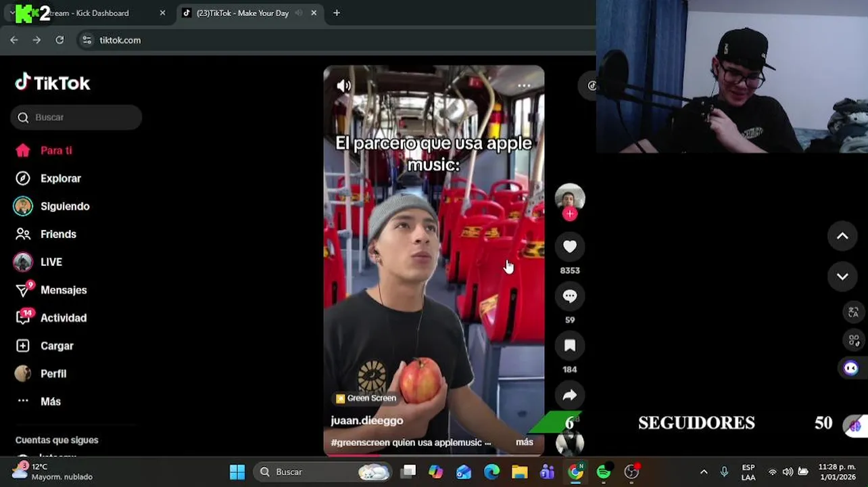This screenshot has width=868, height=487.
Task: Switch to Chrome on the taskbar
Action: [x=575, y=471]
